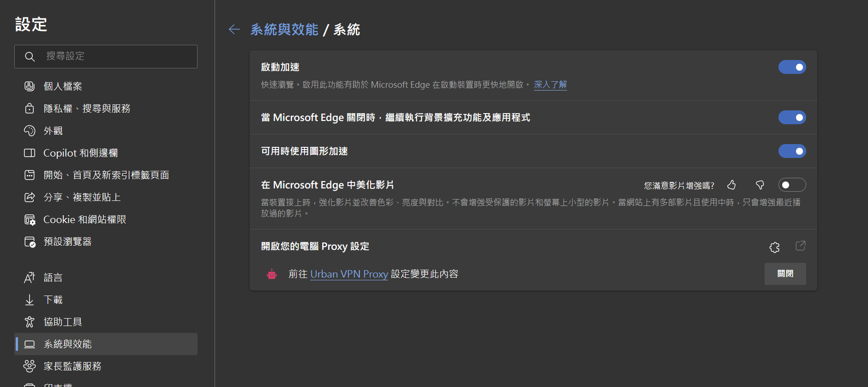Click the Cookie 和網站權限 icon
This screenshot has height=387, width=868.
coord(30,219)
